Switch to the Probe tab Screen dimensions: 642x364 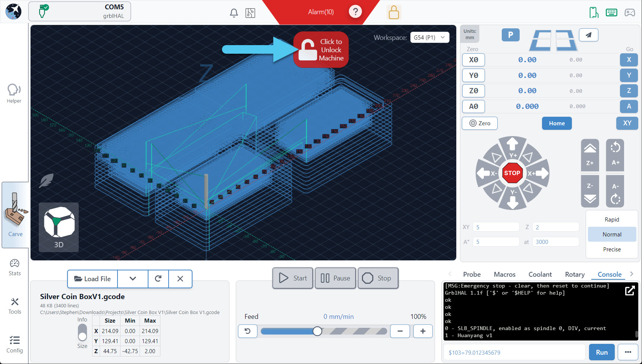[472, 274]
